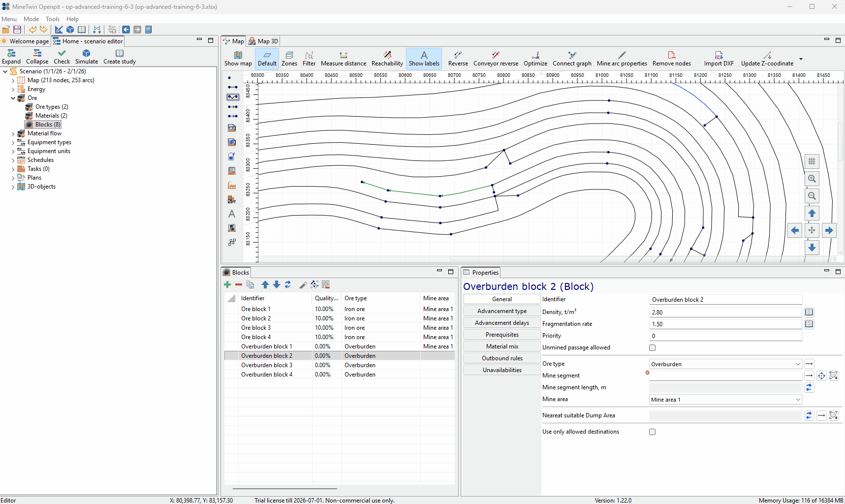Open Prerequisites properties section
Screen dimensions: 845x504
(502, 335)
